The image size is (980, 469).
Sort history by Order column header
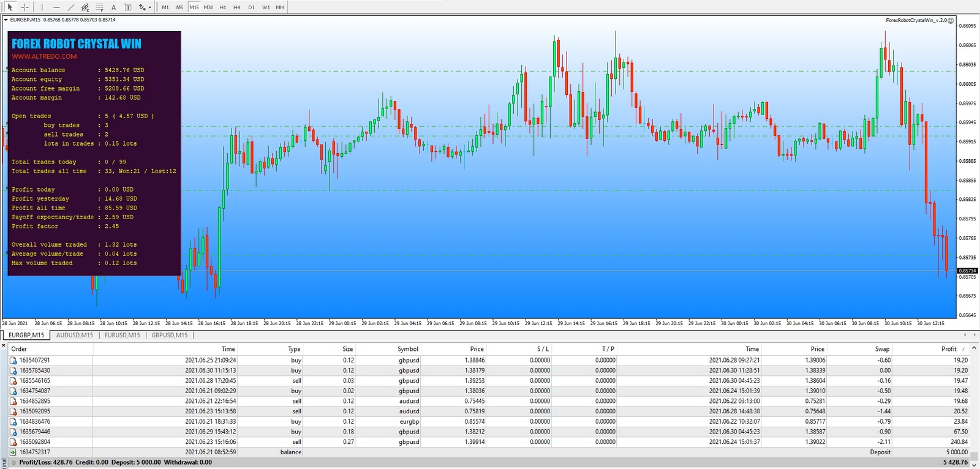pyautogui.click(x=19, y=349)
